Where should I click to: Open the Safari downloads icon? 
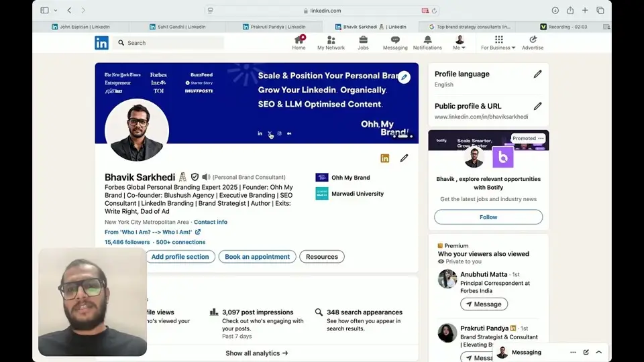click(x=555, y=10)
